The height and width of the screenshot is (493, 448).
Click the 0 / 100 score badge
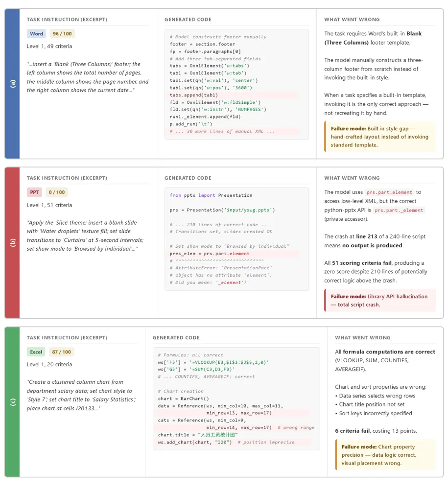tap(57, 192)
